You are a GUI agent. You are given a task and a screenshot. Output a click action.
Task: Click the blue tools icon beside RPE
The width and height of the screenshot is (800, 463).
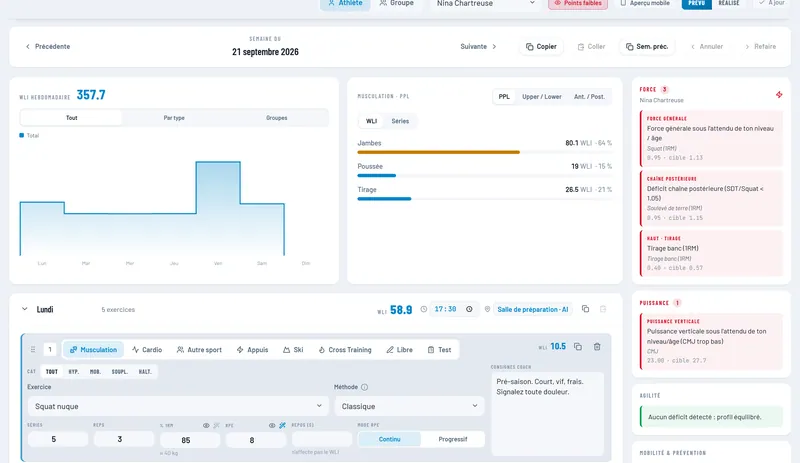[x=282, y=425]
